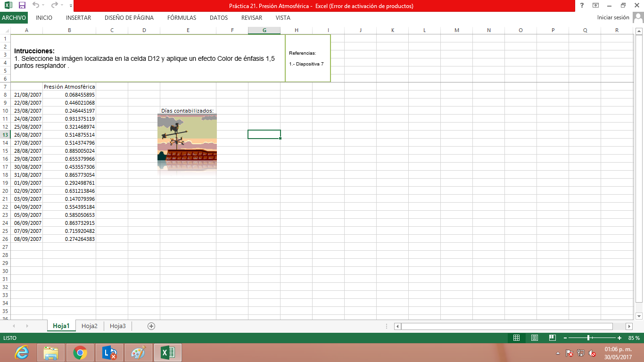
Task: Open the undo history dropdown arrow
Action: pyautogui.click(x=43, y=6)
